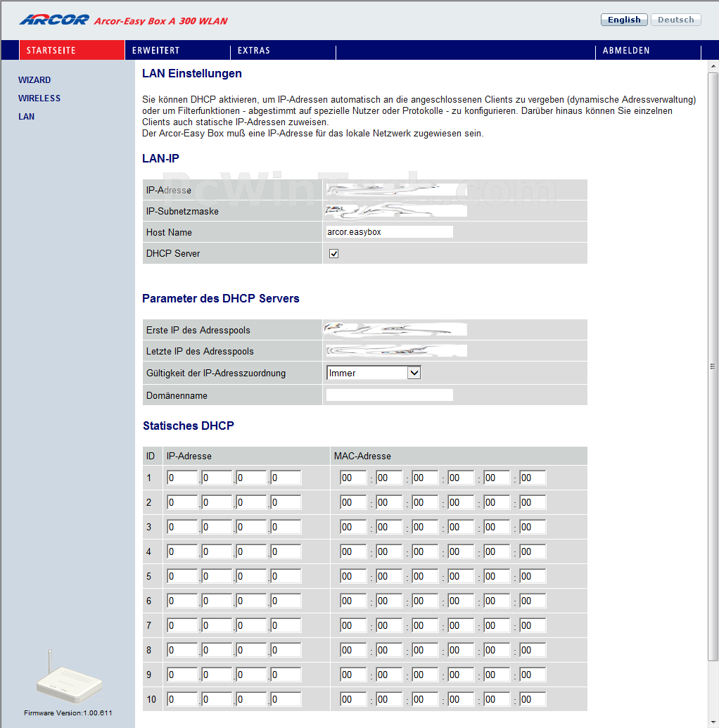Click the Host Name input field
Image resolution: width=719 pixels, height=728 pixels.
[x=389, y=231]
